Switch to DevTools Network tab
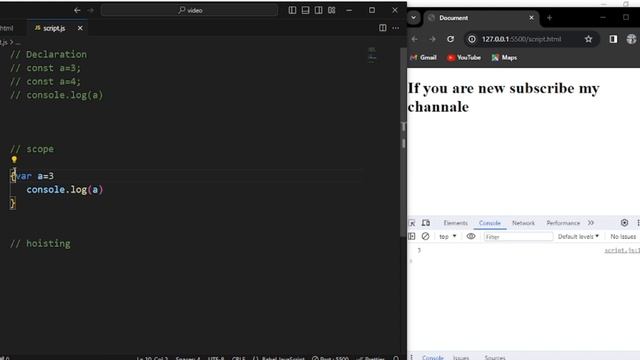Image resolution: width=640 pixels, height=360 pixels. point(523,223)
